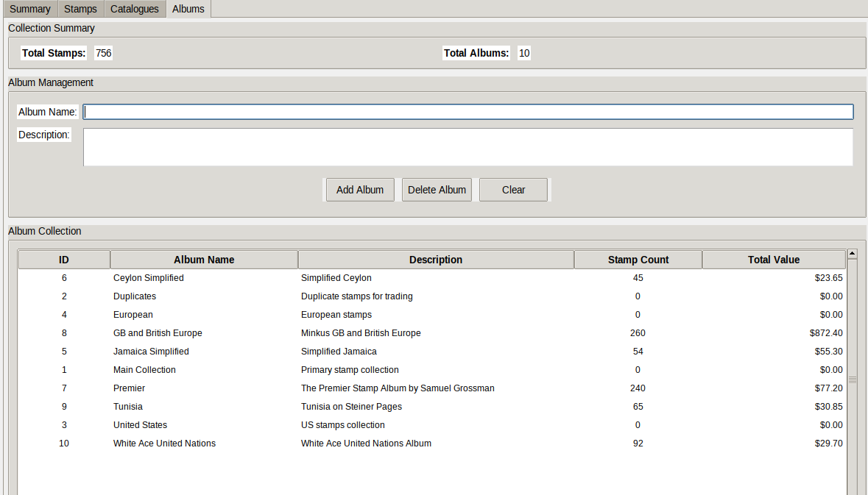Click the vertical scrollbar grip handle
The width and height of the screenshot is (868, 495).
853,380
